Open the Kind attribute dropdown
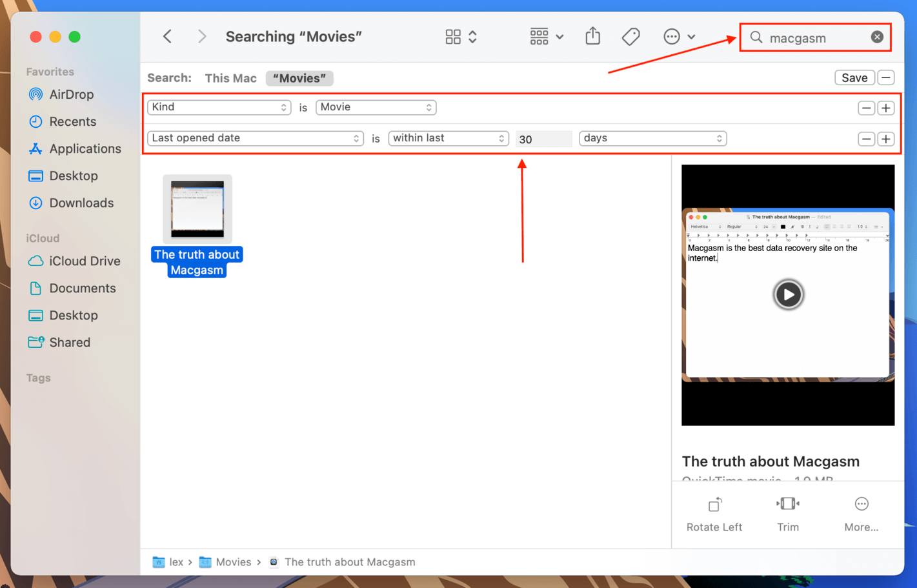Screen dimensions: 917x588 (x=219, y=107)
